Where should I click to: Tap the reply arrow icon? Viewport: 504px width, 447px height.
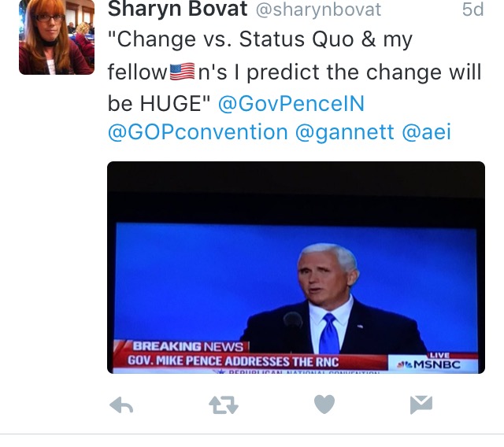[121, 405]
